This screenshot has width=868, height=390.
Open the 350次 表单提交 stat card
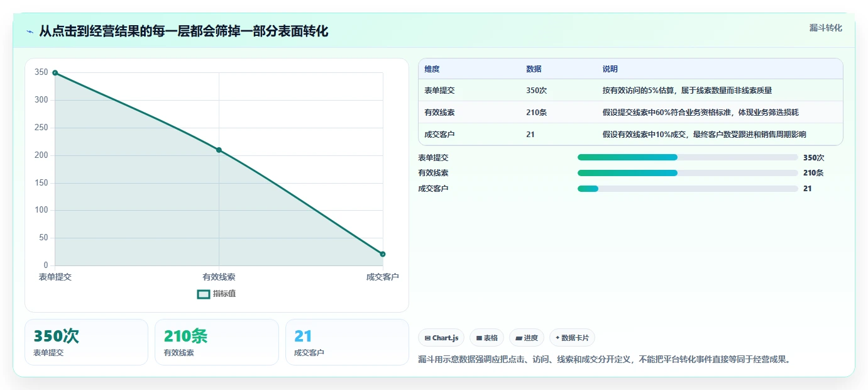coord(87,342)
